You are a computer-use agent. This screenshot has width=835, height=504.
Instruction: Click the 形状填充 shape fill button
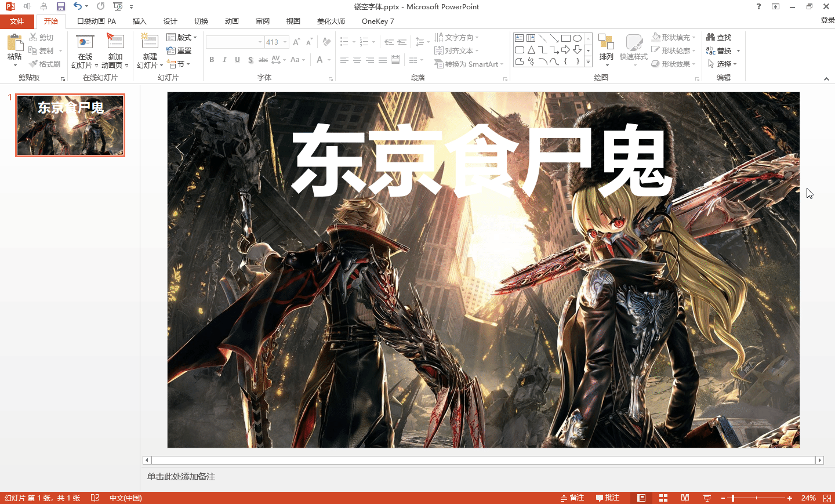coord(673,37)
